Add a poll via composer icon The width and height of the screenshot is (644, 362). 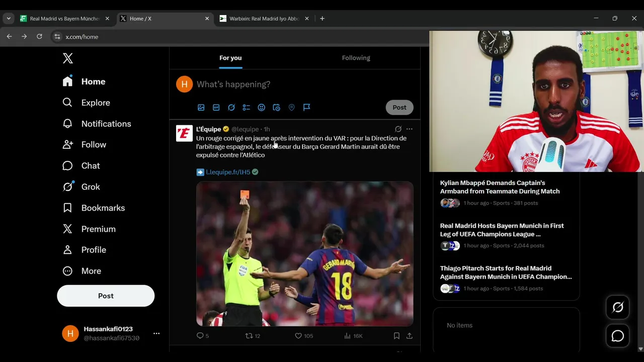tap(247, 107)
